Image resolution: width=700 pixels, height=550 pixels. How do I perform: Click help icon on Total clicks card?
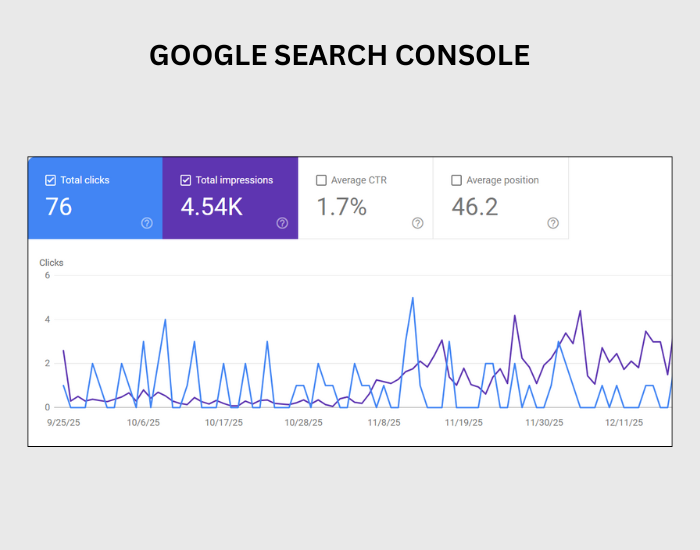[x=147, y=223]
